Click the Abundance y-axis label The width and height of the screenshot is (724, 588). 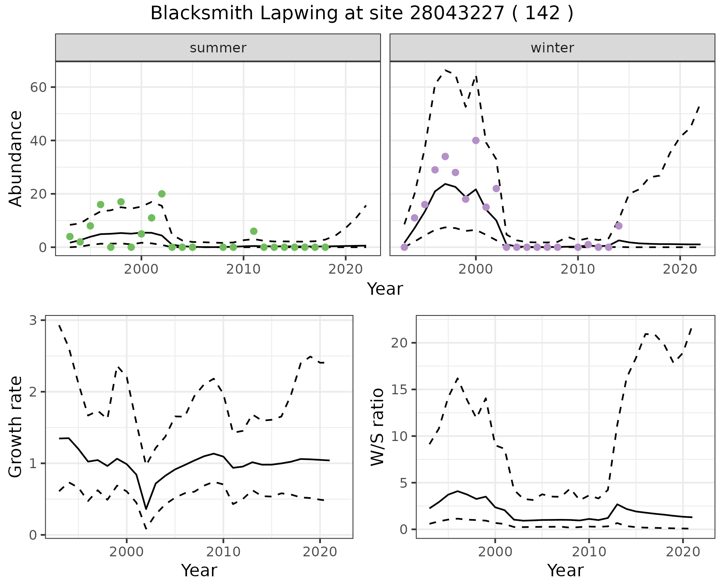[15, 159]
